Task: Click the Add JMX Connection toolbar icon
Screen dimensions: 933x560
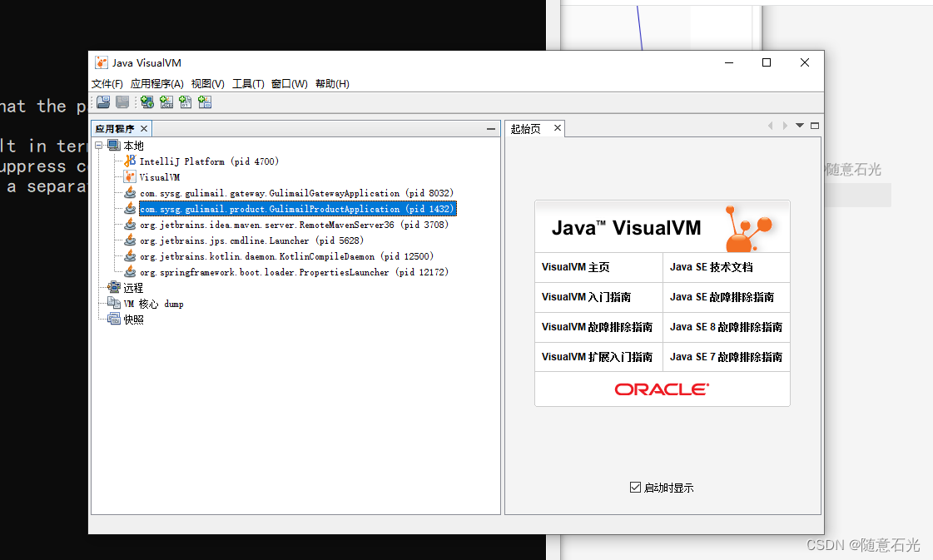Action: tap(166, 102)
